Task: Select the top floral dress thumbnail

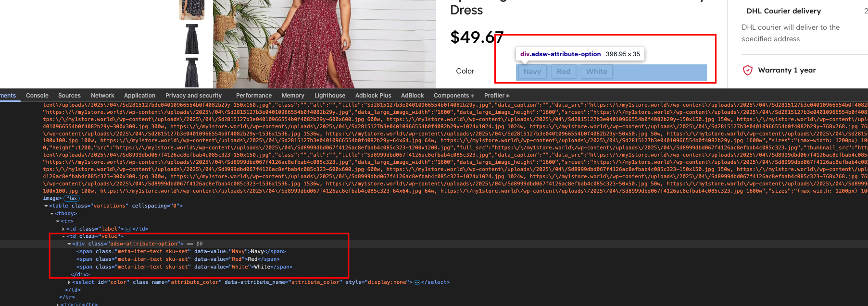Action: click(192, 10)
